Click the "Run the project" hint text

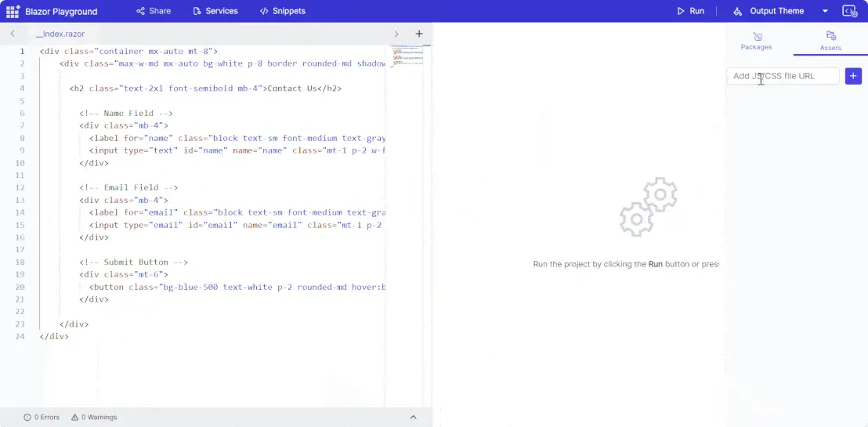tap(626, 264)
